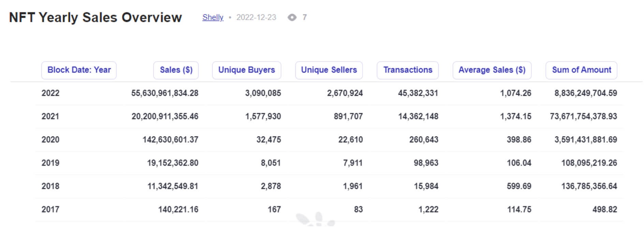Click the NFT Yearly Sales Overview title
Viewport: 644px width, 229px height.
pos(96,17)
